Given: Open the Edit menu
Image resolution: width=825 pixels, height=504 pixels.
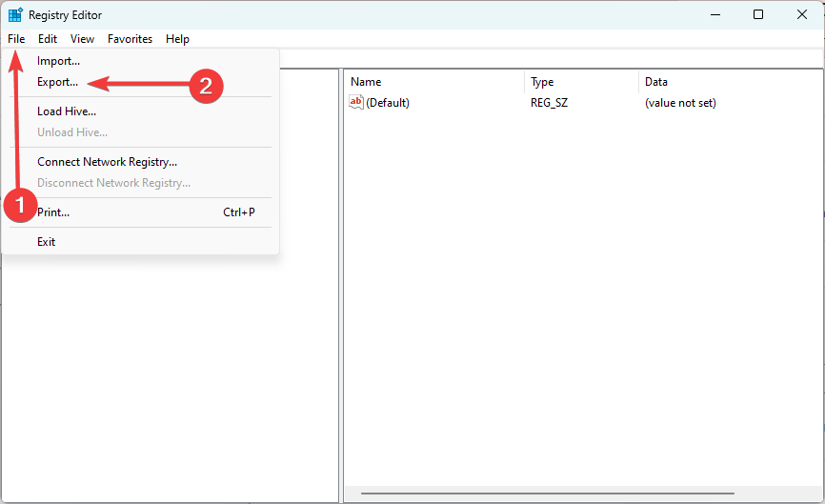Looking at the screenshot, I should 48,39.
